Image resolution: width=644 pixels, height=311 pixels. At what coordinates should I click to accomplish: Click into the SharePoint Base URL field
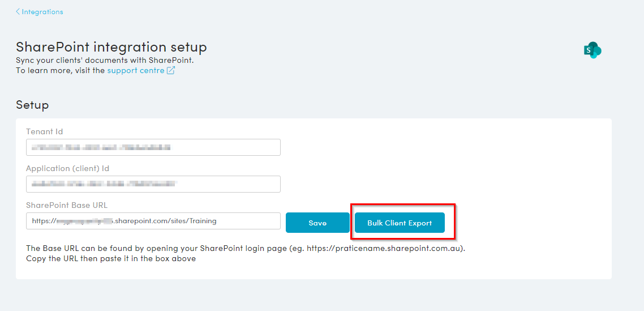pyautogui.click(x=153, y=221)
